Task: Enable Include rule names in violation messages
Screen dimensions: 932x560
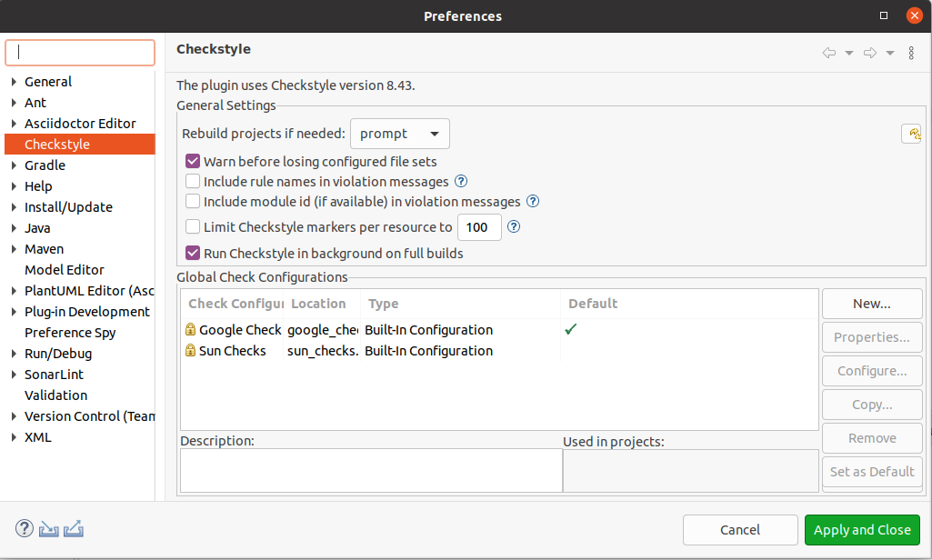Action: [x=193, y=181]
